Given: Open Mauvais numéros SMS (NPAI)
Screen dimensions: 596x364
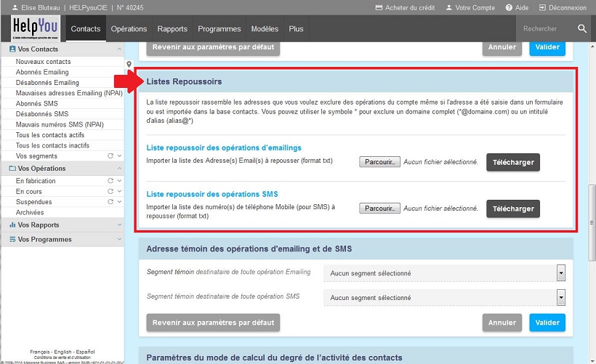Looking at the screenshot, I should pos(60,124).
